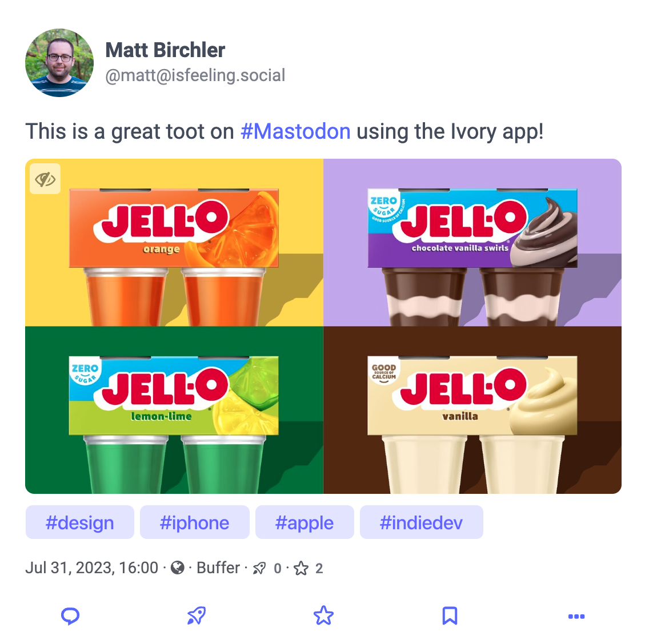Click the reply speech bubble icon

(70, 616)
